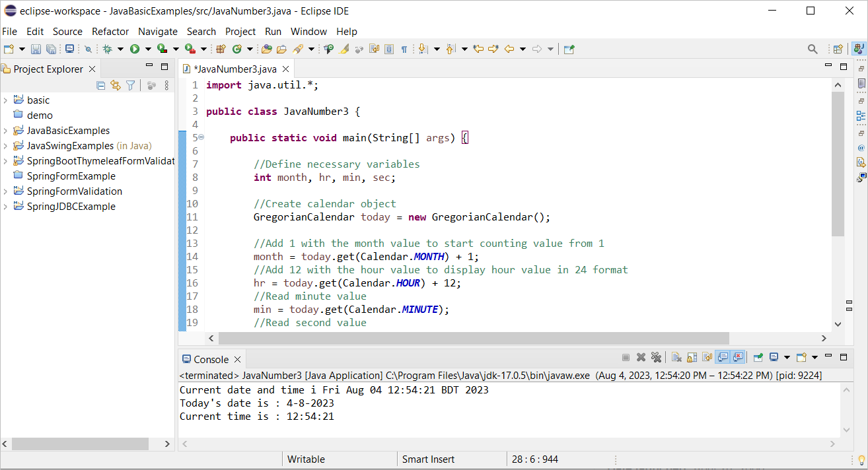This screenshot has width=868, height=470.
Task: Run the application using the green Run icon
Action: point(134,49)
